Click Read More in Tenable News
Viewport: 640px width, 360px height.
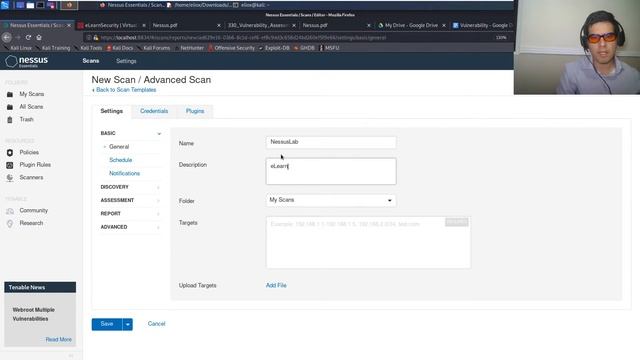[x=58, y=340]
